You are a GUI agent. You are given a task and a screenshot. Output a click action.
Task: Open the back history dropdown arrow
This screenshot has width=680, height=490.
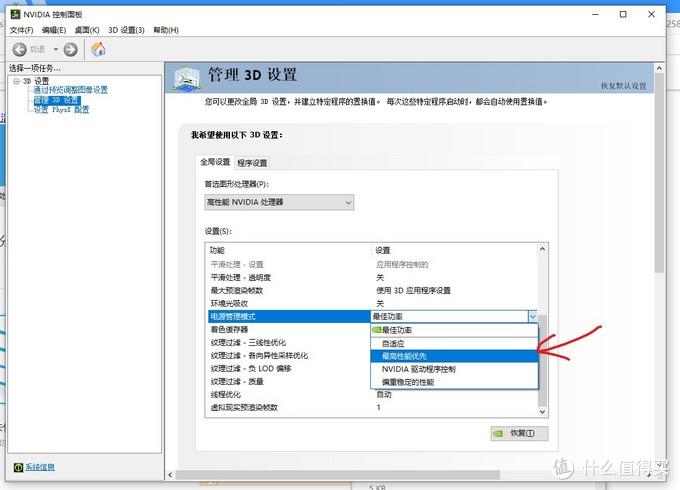coord(56,49)
